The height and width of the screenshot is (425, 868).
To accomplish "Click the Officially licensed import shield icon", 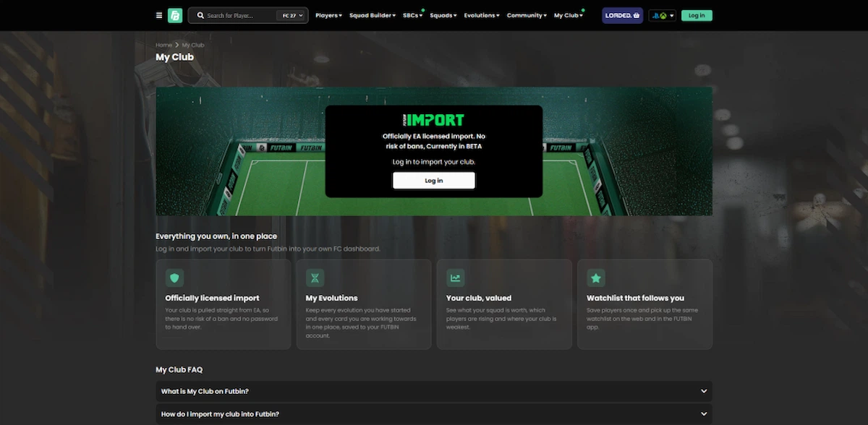I will [x=174, y=278].
